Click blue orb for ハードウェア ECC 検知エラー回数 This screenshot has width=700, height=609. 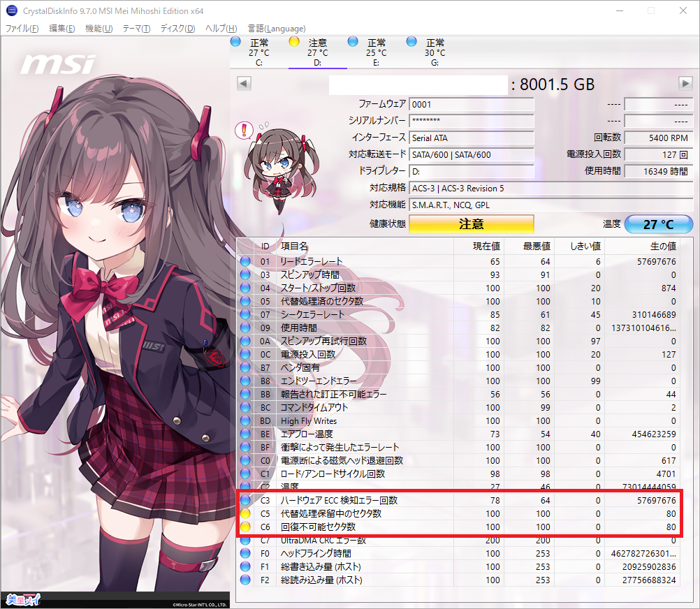coord(245,501)
